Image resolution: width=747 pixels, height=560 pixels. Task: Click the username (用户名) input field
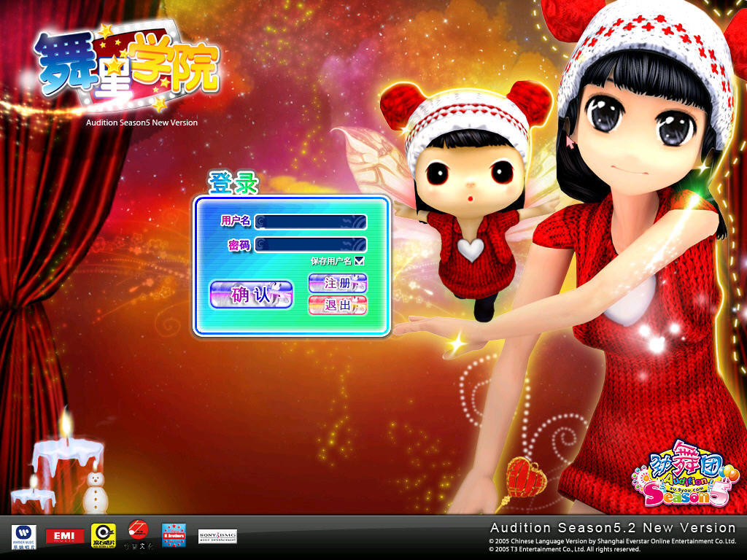point(311,222)
